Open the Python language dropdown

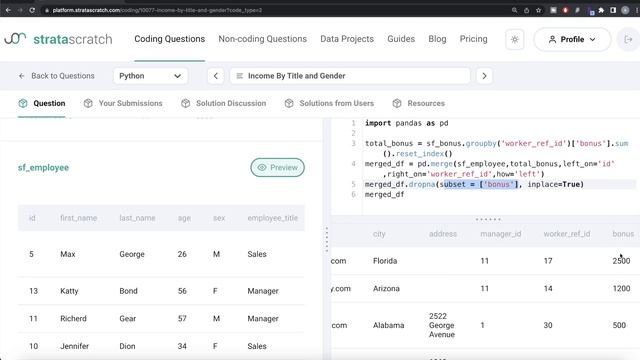tap(150, 76)
